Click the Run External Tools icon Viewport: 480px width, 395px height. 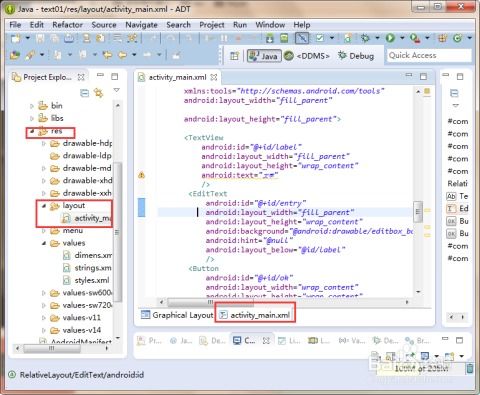tap(415, 38)
